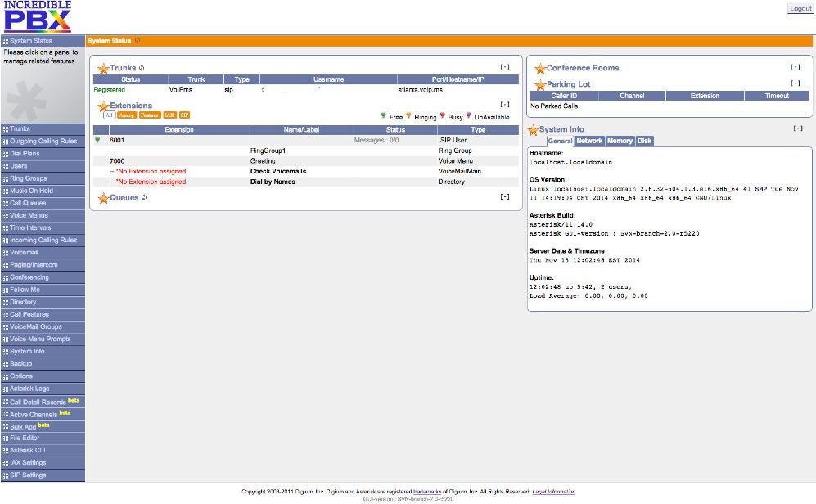Viewport: 816px width, 504px height.
Task: Collapse the Trunks panel
Action: (x=505, y=67)
